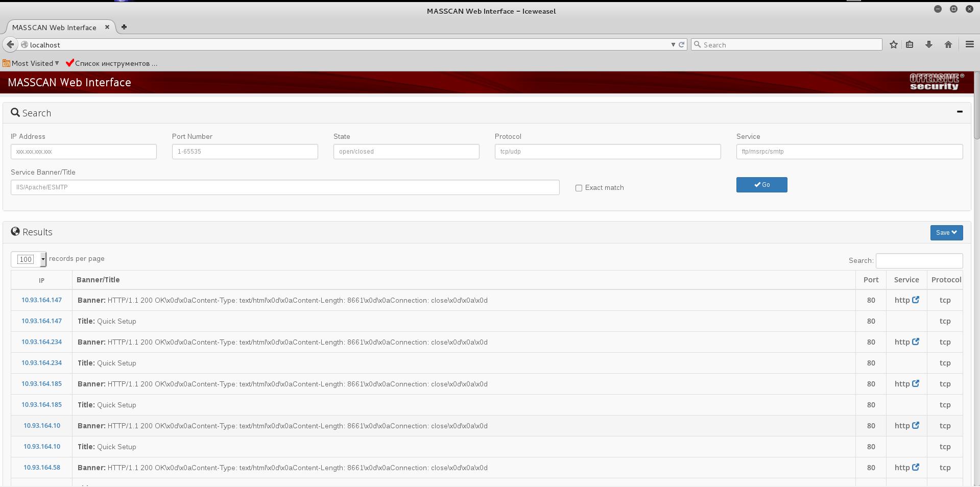The height and width of the screenshot is (487, 980).
Task: Focus the Service Banner/Title input field
Action: point(284,187)
